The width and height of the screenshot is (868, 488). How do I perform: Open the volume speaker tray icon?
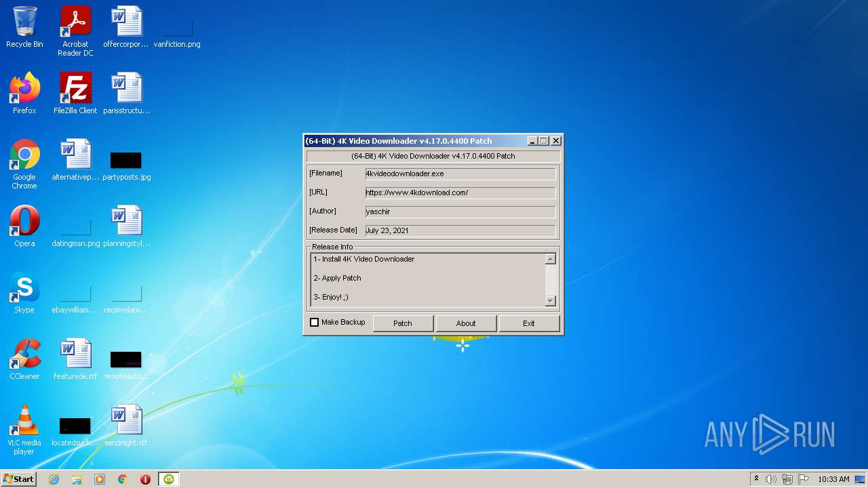[x=771, y=479]
